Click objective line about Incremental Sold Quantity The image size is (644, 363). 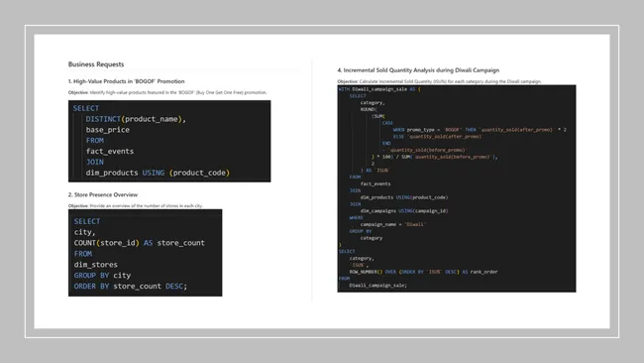tap(440, 81)
